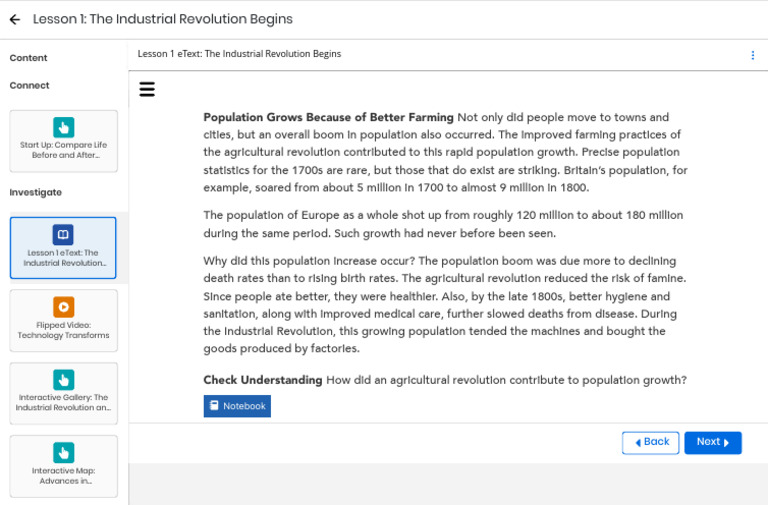The image size is (768, 505).
Task: Click the hand icon on Interactive Map card
Action: tap(64, 453)
